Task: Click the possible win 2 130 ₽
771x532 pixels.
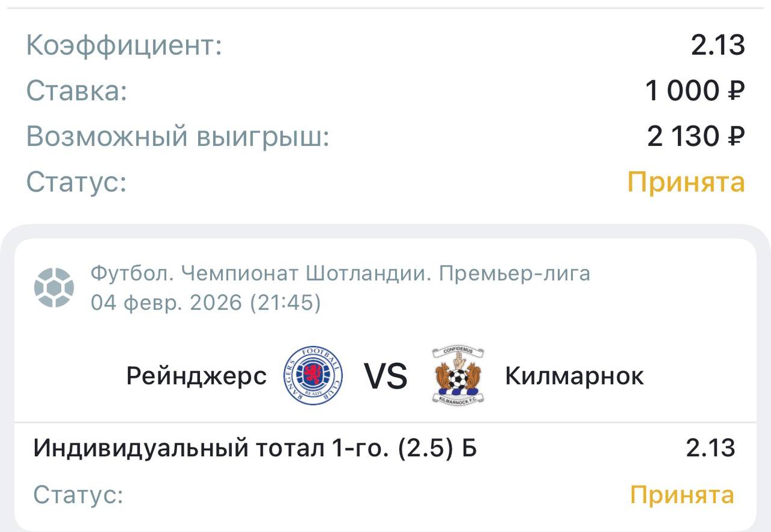Action: 696,137
